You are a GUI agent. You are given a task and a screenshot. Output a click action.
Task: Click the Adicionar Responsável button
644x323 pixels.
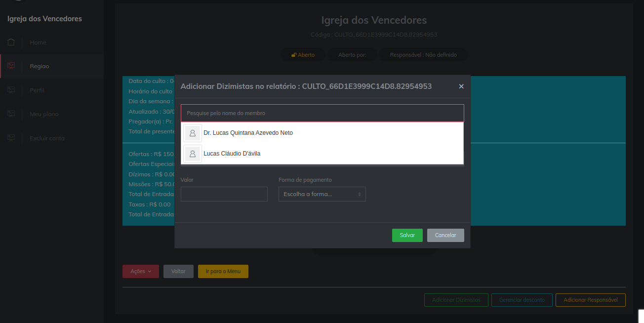click(590, 300)
